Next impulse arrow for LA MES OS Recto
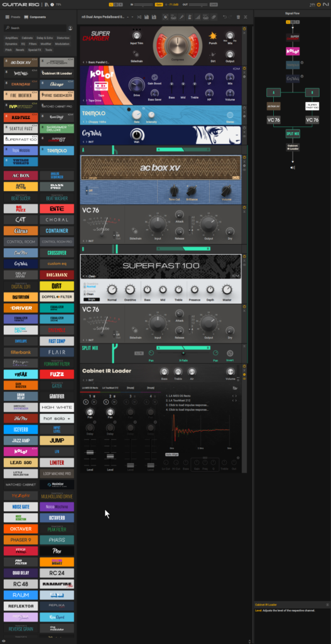The height and width of the screenshot is (644, 331). [236, 396]
